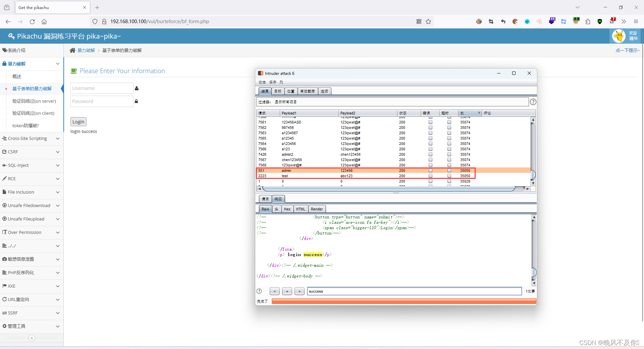
Task: Switch to the 有效载荷 tab
Action: click(308, 91)
